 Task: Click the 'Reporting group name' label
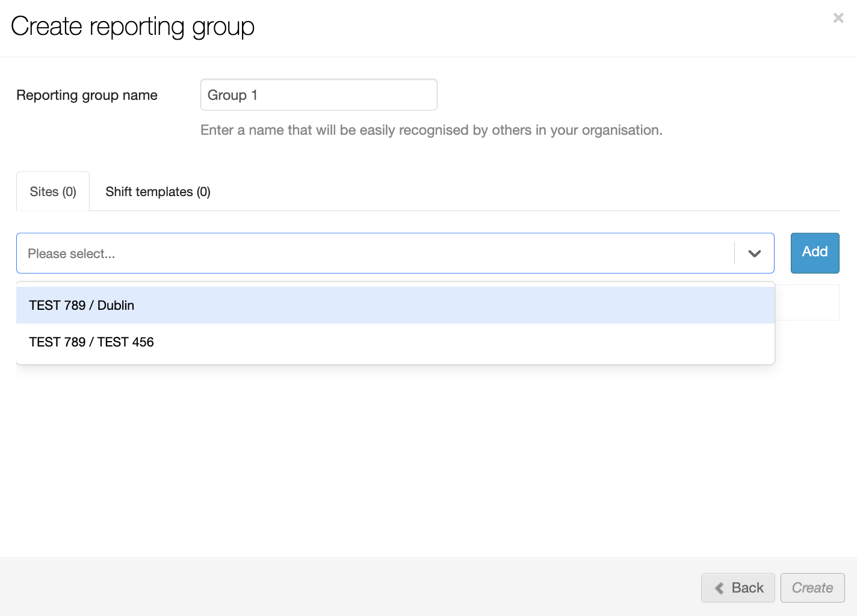click(87, 95)
